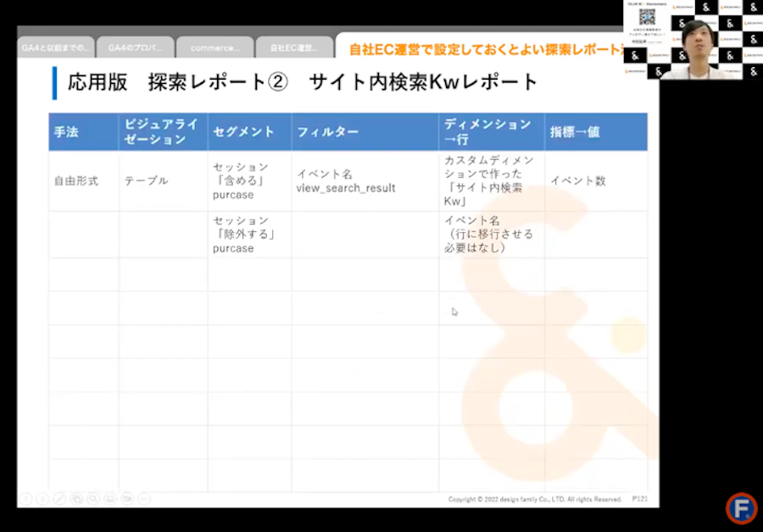Image resolution: width=763 pixels, height=532 pixels.
Task: Click the slide title '応用版 探索レポート② サイト内検索Kwレポート'
Action: [x=303, y=82]
